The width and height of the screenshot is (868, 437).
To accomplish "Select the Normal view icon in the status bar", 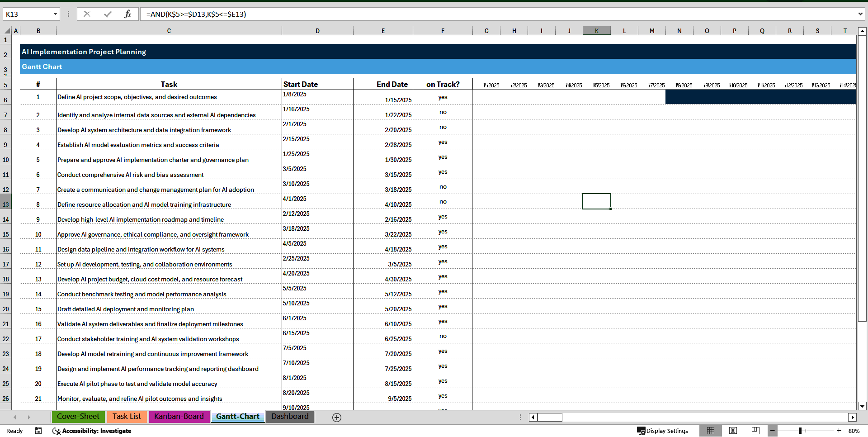I will [x=711, y=431].
